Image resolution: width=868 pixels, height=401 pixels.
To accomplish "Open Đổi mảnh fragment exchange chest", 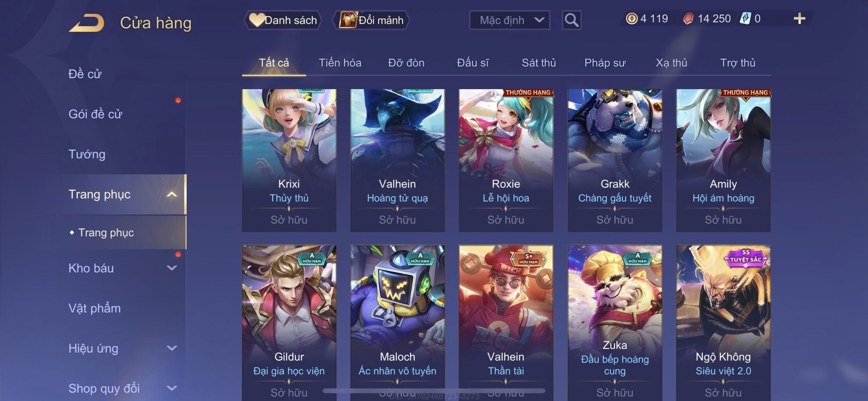I will point(371,20).
